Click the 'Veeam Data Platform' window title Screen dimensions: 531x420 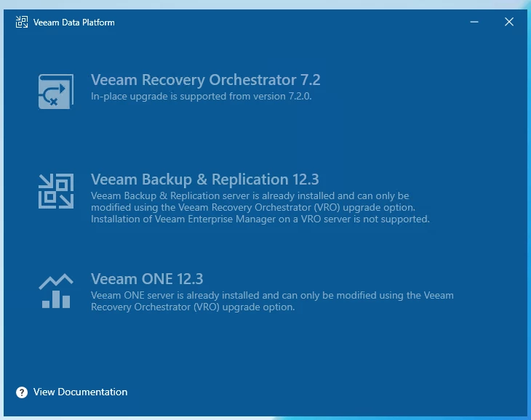tap(73, 23)
